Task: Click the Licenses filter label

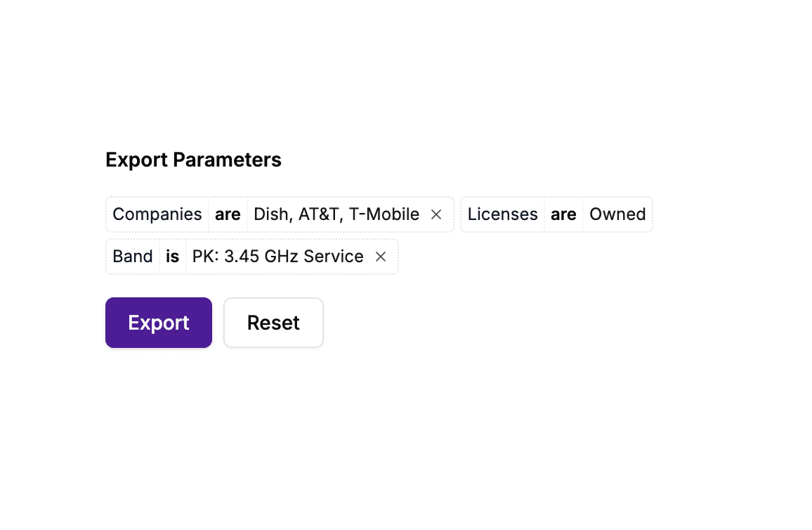Action: click(x=502, y=214)
